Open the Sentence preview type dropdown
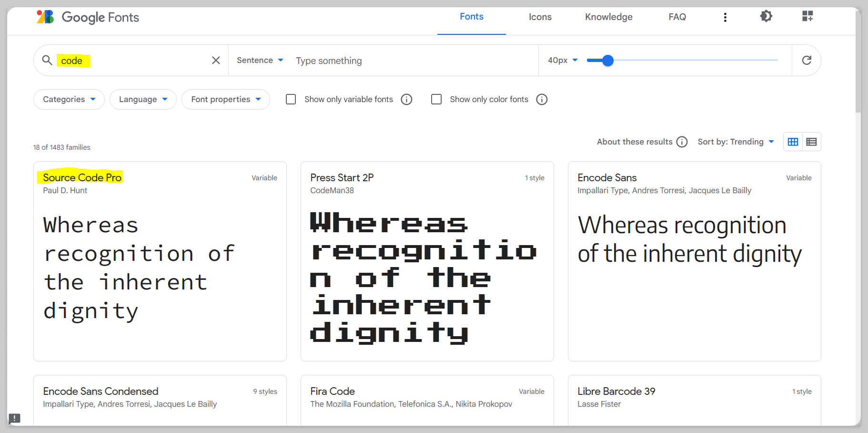The image size is (868, 433). click(260, 60)
